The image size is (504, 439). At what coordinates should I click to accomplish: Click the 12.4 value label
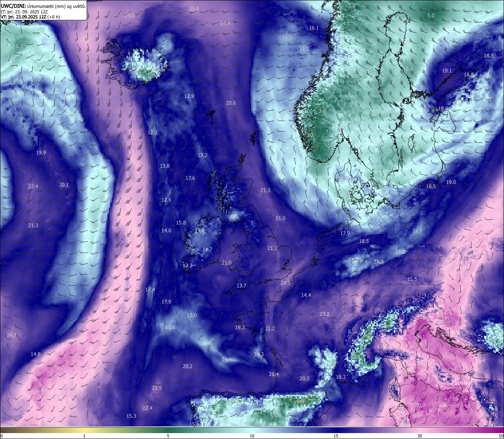150,289
